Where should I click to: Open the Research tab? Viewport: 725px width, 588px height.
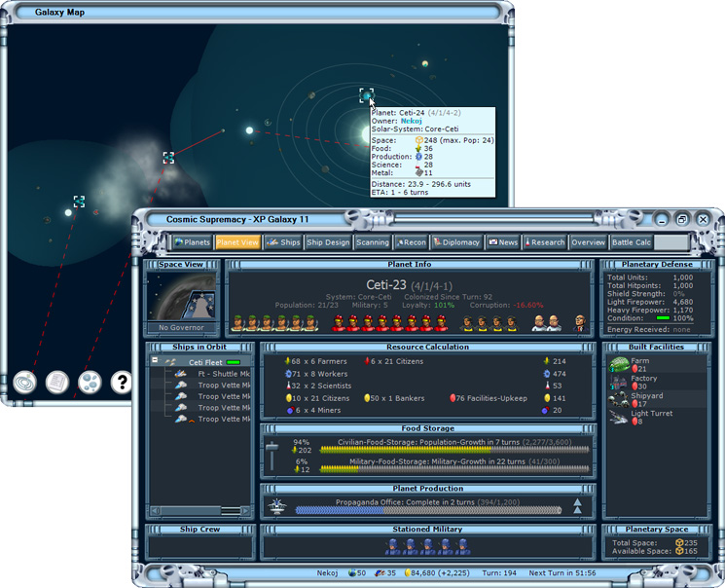(544, 242)
